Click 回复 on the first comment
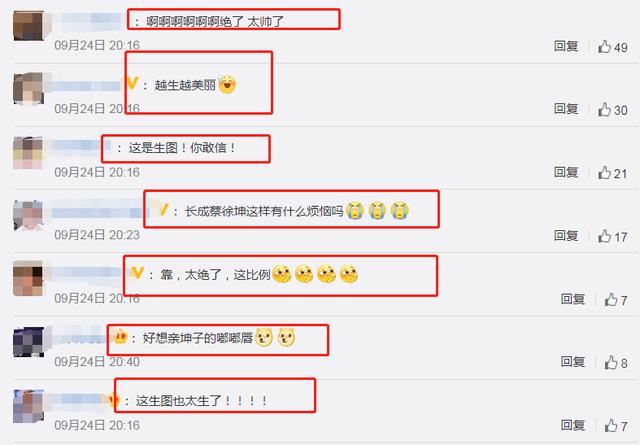This screenshot has height=445, width=640. tap(566, 46)
